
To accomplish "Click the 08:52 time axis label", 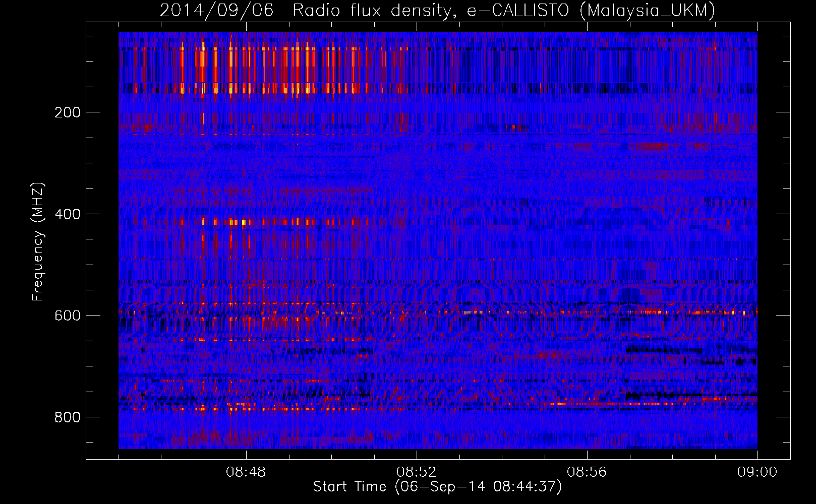I will (x=417, y=472).
